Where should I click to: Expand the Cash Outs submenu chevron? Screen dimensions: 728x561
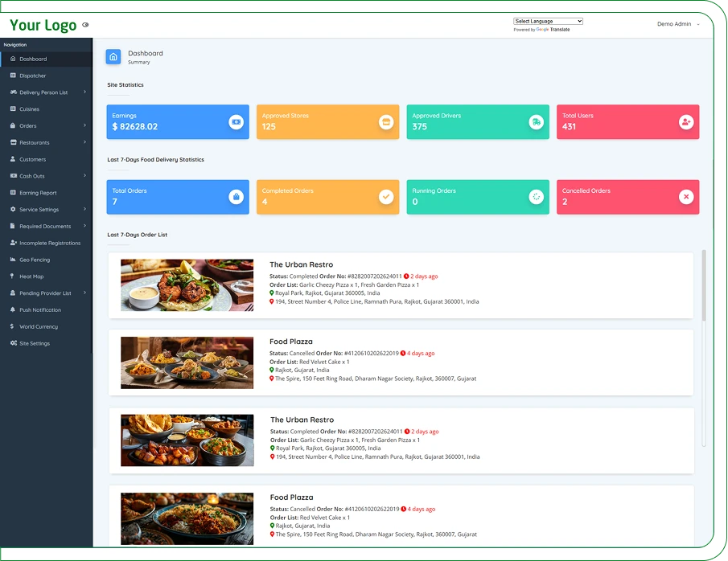85,175
